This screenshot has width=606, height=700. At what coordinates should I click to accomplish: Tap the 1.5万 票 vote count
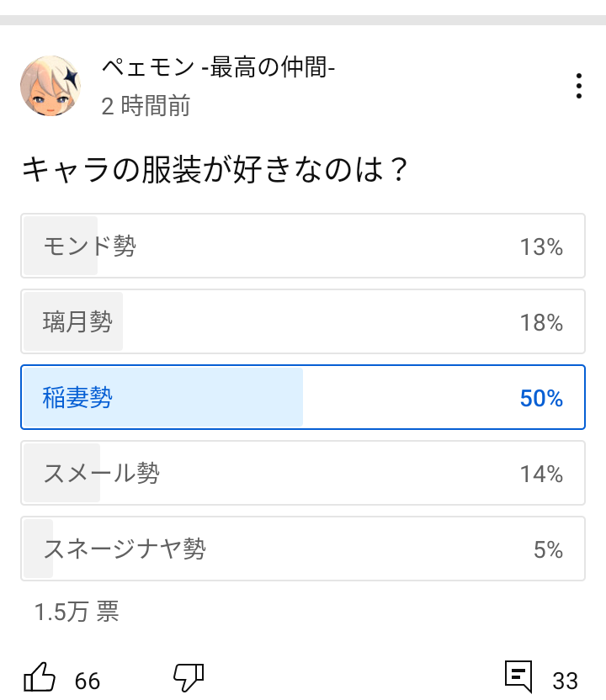[x=77, y=612]
